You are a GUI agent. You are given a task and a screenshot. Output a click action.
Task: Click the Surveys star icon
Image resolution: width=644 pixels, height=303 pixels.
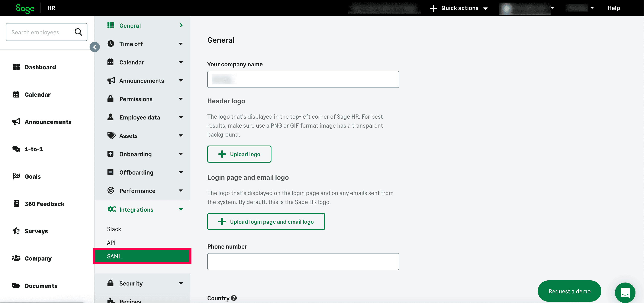point(16,231)
